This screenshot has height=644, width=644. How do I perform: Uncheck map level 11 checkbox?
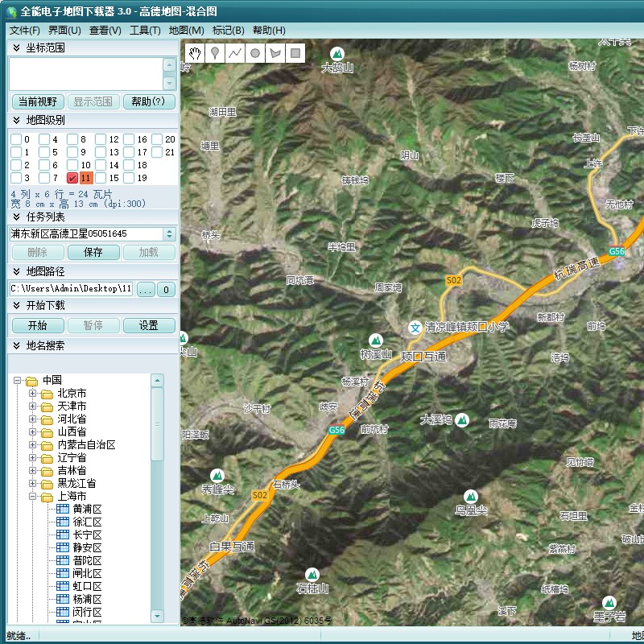72,178
